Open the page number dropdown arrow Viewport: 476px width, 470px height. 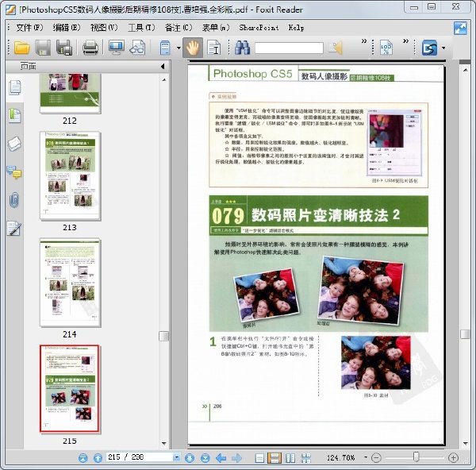pos(177,457)
